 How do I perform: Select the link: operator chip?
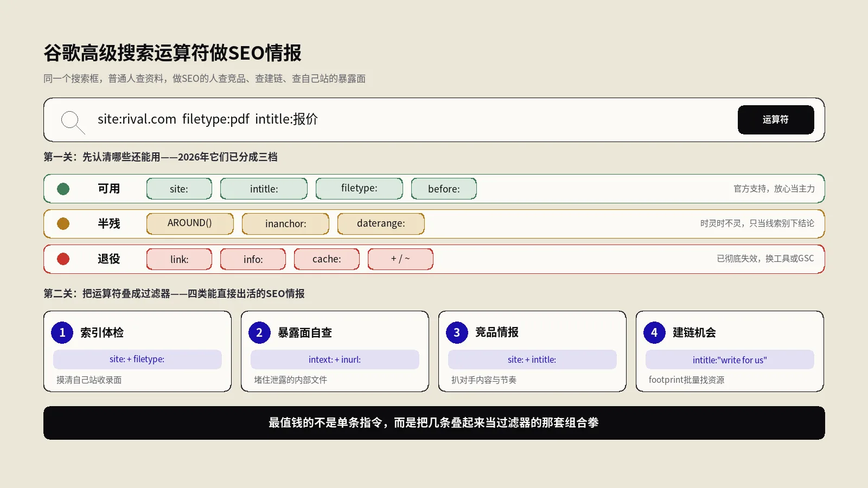(x=179, y=259)
